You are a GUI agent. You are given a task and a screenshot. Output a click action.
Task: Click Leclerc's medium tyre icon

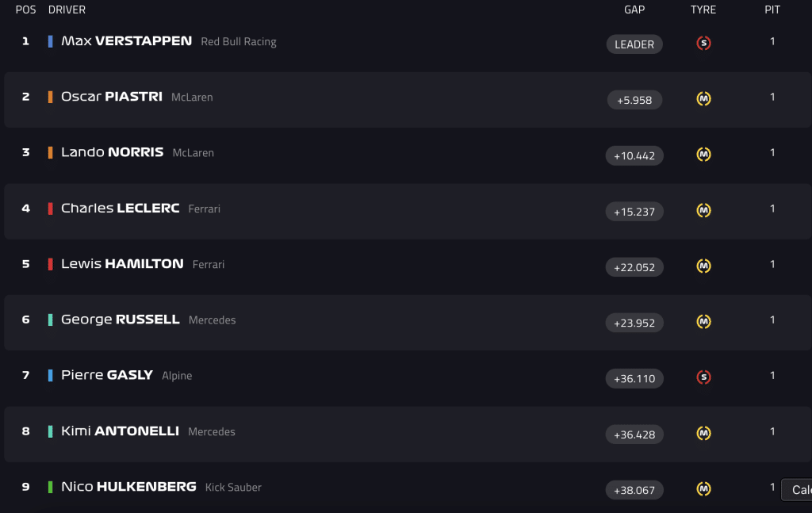pos(703,210)
